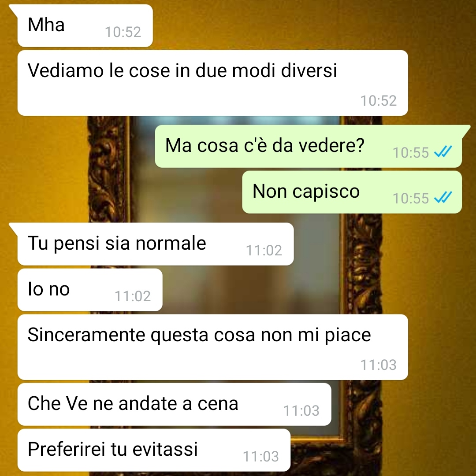Image resolution: width=476 pixels, height=476 pixels.
Task: Tap the 10:52 timestamp on 'Mha'
Action: click(123, 32)
